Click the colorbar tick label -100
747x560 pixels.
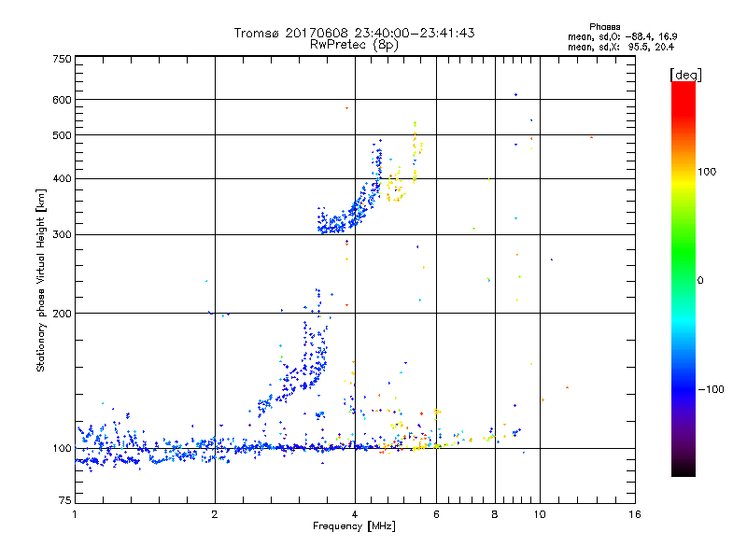[711, 388]
